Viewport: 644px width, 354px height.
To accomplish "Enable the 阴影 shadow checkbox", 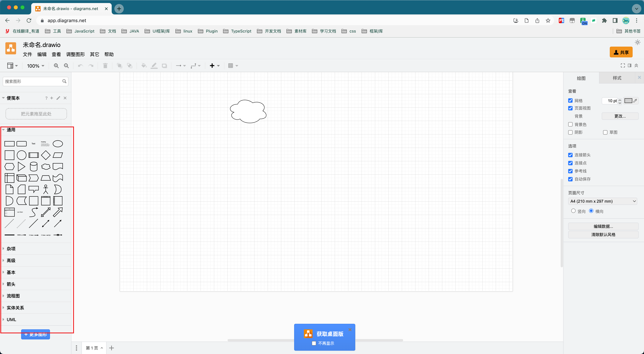I will point(570,132).
